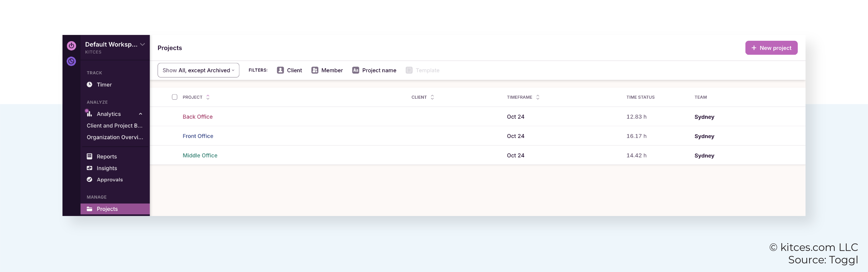This screenshot has width=868, height=272.
Task: Open the purple Toggl Plan circle icon
Action: click(x=71, y=61)
